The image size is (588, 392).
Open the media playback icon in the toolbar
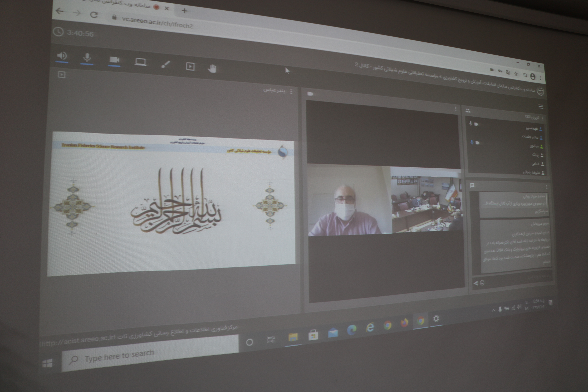[x=190, y=67]
